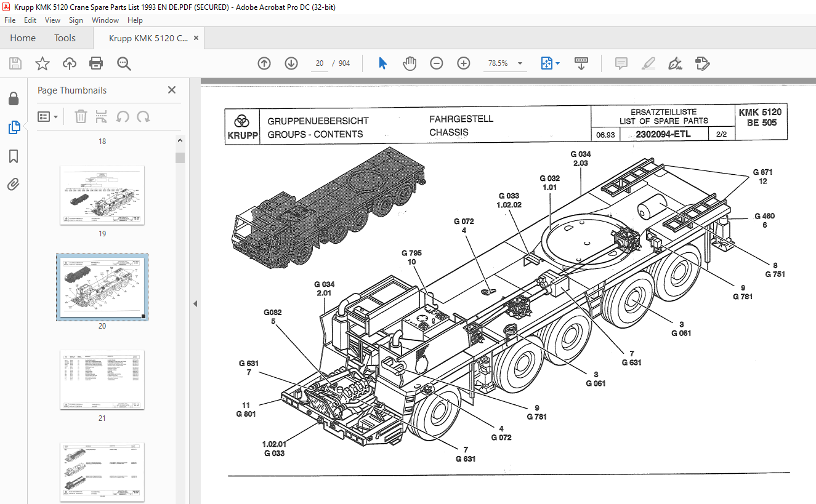Click the 2302094-ETL document number

coord(663,135)
